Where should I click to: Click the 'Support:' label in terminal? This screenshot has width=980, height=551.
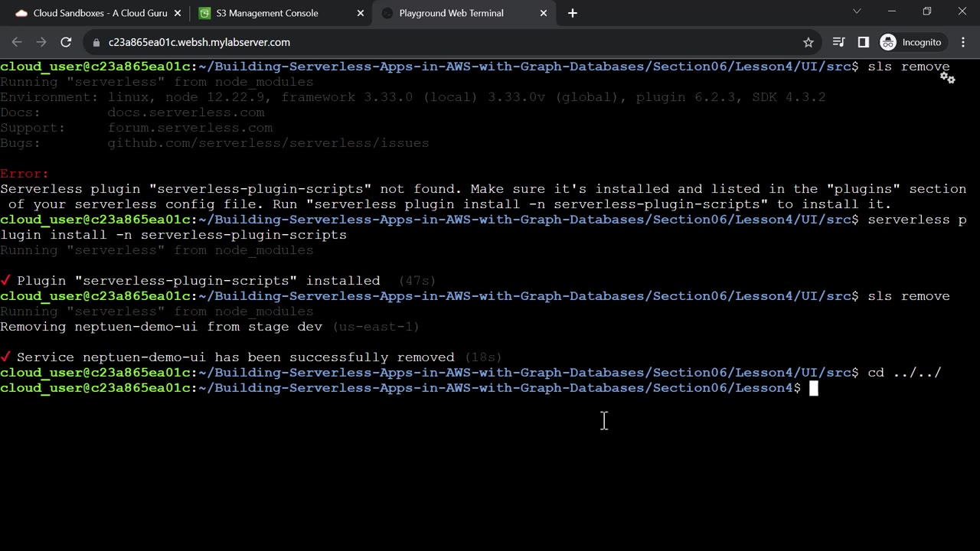33,128
